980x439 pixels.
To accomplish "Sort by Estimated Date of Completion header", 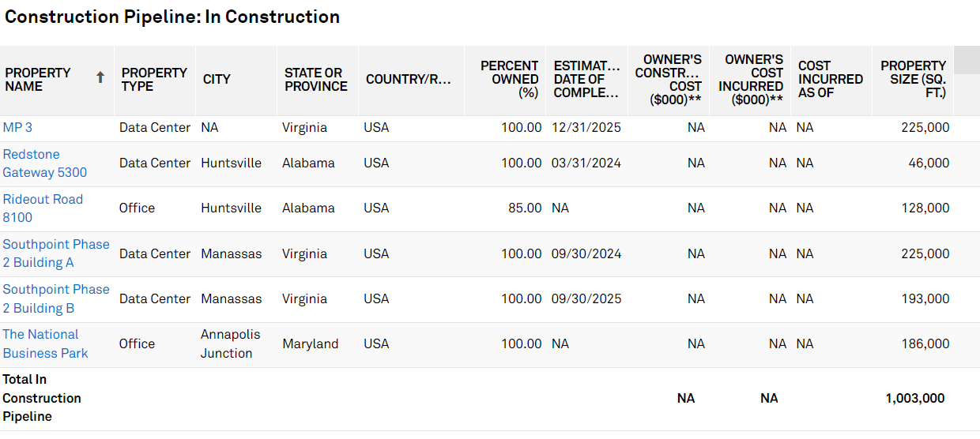I will (586, 79).
